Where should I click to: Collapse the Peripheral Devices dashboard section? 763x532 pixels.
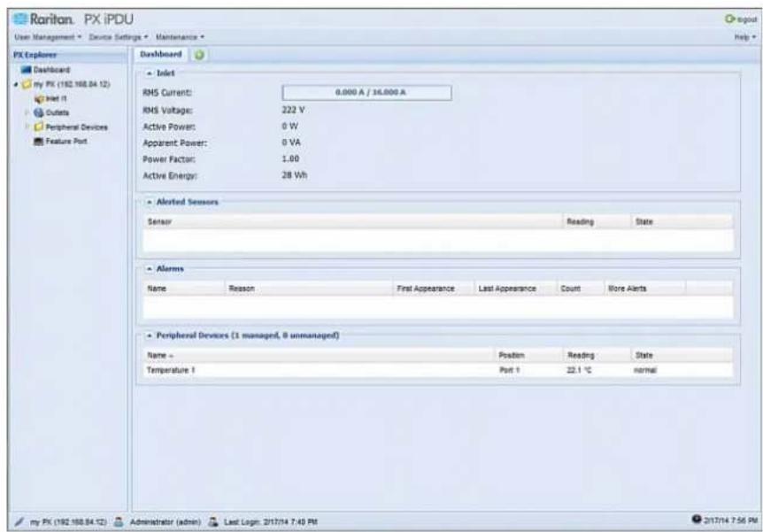150,335
